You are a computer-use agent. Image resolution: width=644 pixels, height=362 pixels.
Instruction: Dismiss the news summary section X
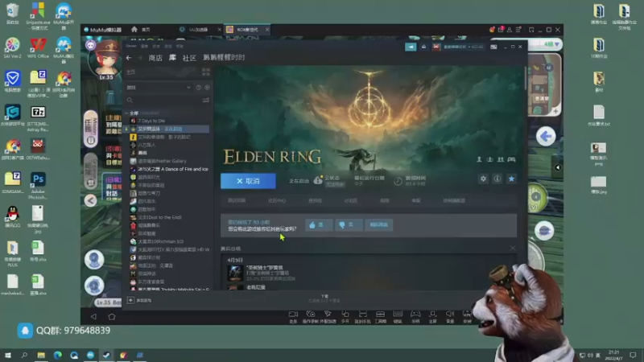[512, 248]
